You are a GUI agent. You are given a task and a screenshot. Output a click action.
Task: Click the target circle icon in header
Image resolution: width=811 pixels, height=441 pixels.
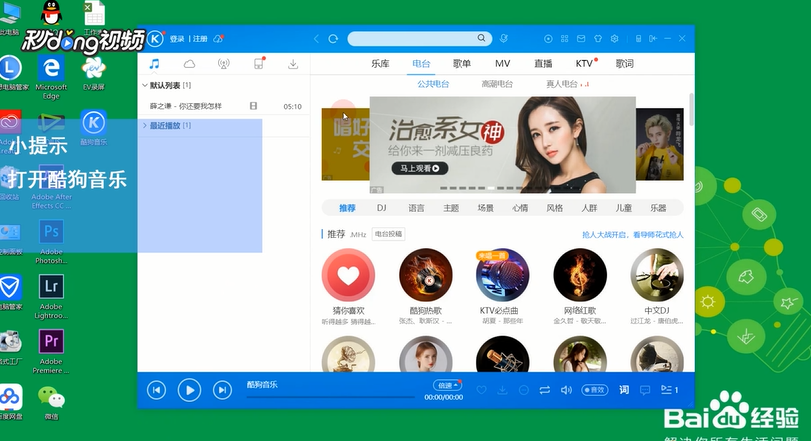pyautogui.click(x=548, y=39)
